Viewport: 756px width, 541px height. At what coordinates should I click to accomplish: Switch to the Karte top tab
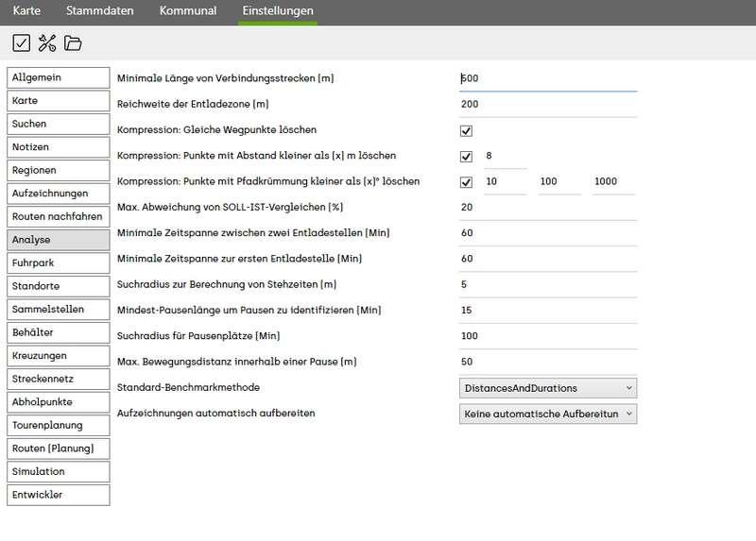pyautogui.click(x=26, y=11)
